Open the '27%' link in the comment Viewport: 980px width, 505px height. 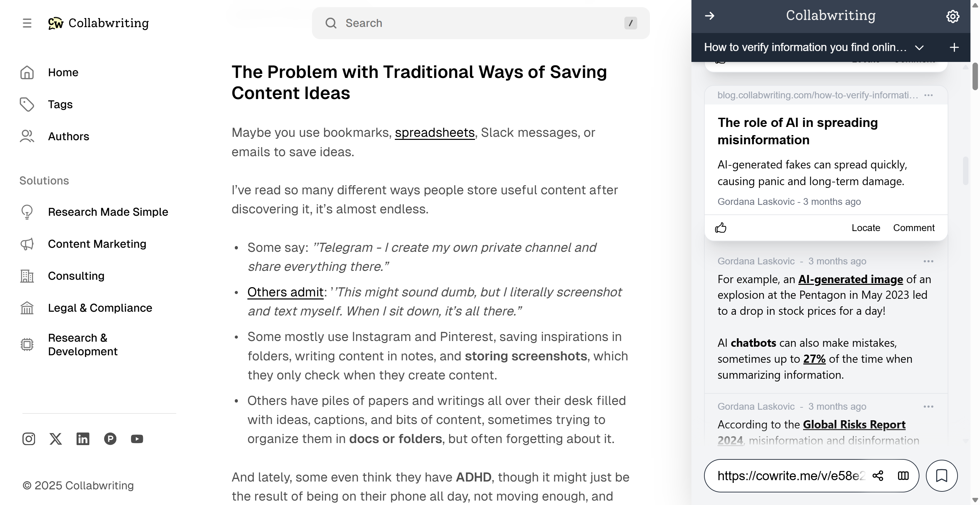(814, 359)
